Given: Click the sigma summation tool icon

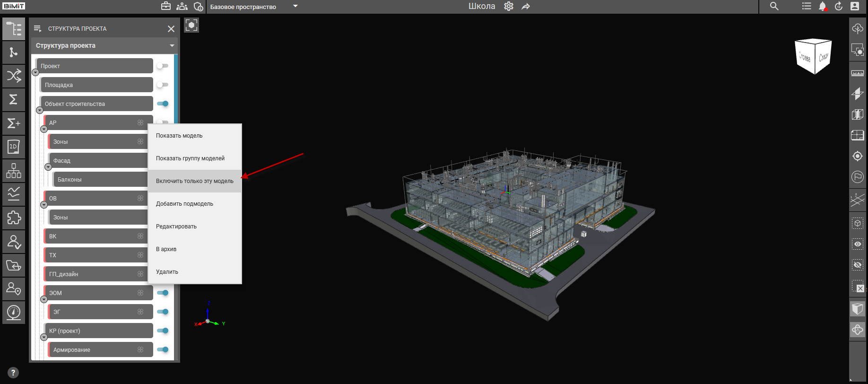Looking at the screenshot, I should (x=14, y=99).
